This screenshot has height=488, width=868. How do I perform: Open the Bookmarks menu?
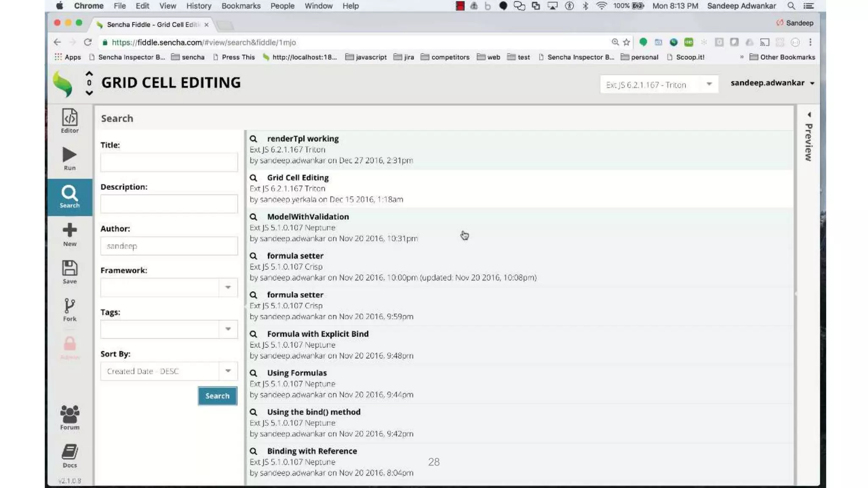tap(241, 6)
